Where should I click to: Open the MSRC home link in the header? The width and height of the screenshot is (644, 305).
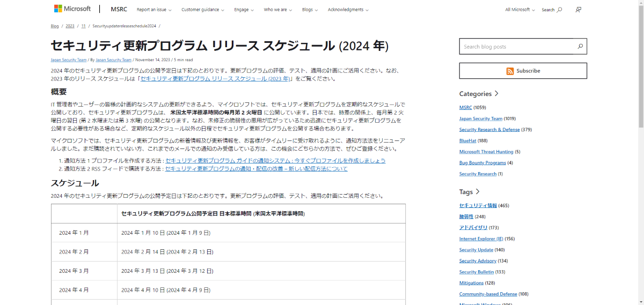coord(119,9)
